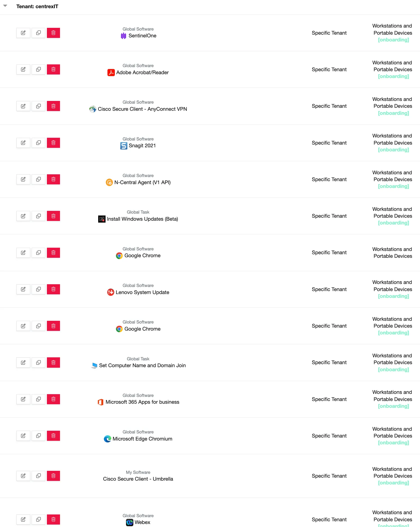Click Specific Tenant on the Webex row
The height and width of the screenshot is (527, 420).
point(329,519)
